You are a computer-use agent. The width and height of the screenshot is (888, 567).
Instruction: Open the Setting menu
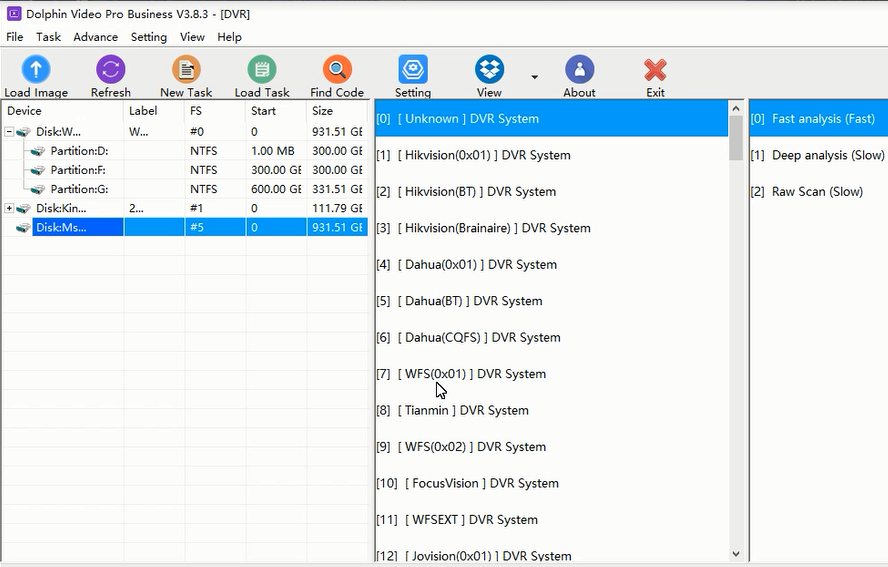pos(149,37)
